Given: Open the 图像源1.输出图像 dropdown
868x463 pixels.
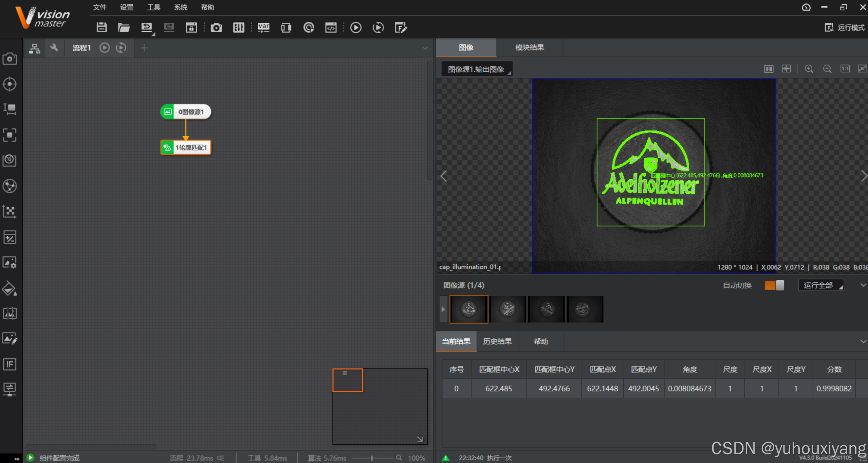Looking at the screenshot, I should [x=477, y=69].
